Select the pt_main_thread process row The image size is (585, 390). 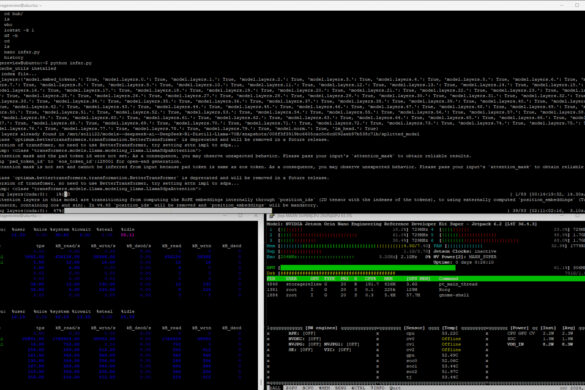point(426,284)
